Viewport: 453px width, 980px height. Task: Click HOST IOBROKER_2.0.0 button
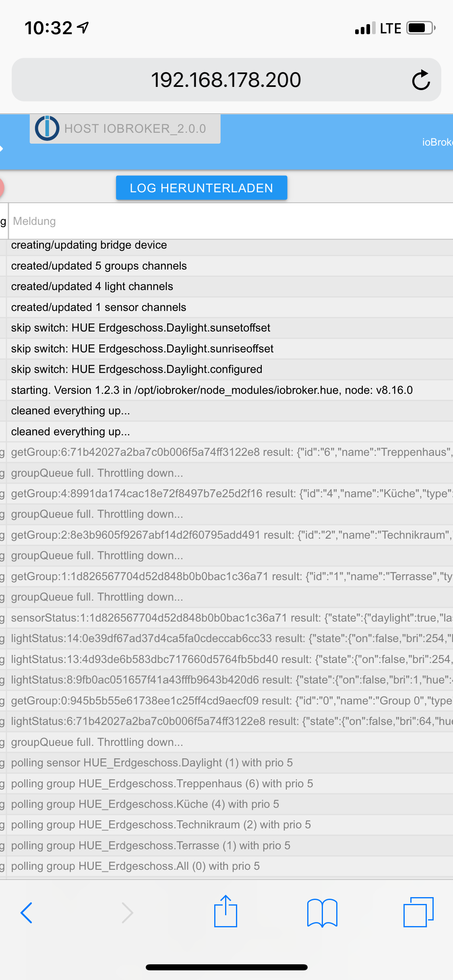[125, 129]
